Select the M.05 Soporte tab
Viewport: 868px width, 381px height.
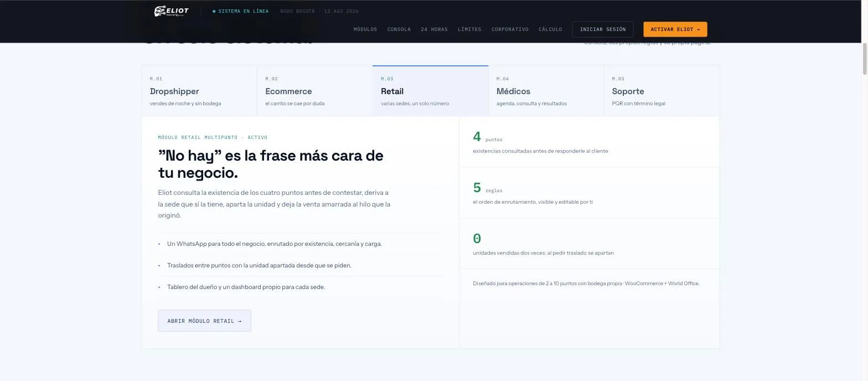(x=662, y=91)
